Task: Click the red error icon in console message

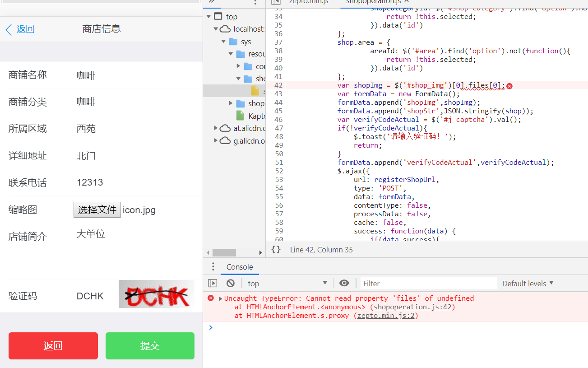Action: (x=211, y=298)
